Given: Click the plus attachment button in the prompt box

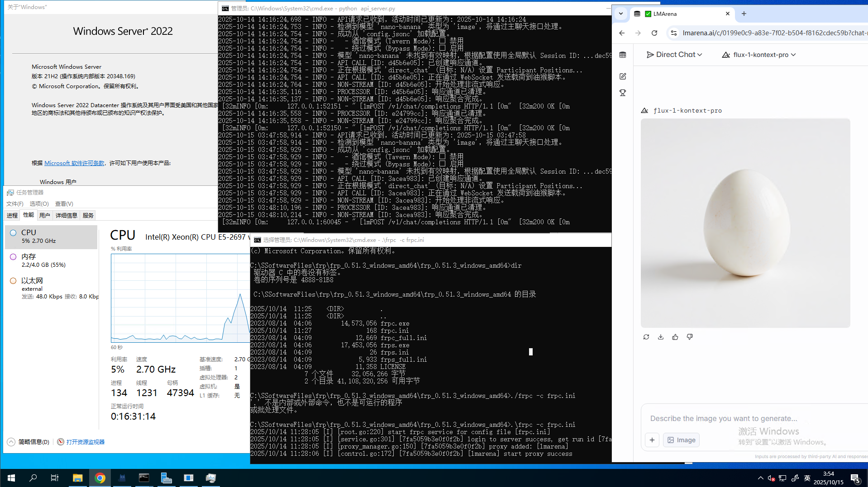Looking at the screenshot, I should (652, 440).
